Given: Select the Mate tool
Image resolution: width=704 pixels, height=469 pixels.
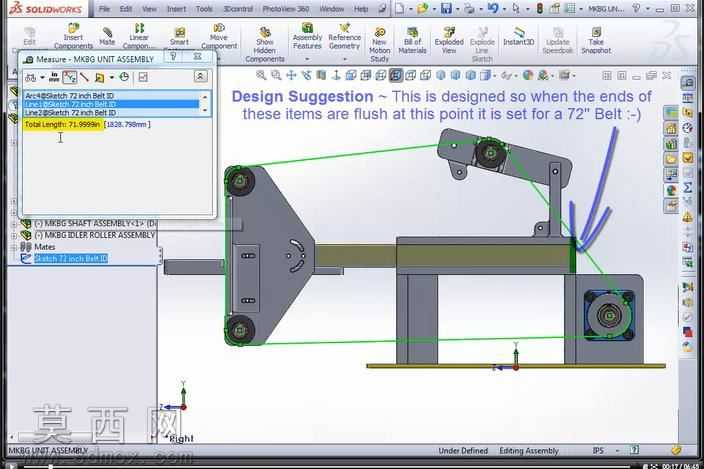Looking at the screenshot, I should [x=107, y=36].
